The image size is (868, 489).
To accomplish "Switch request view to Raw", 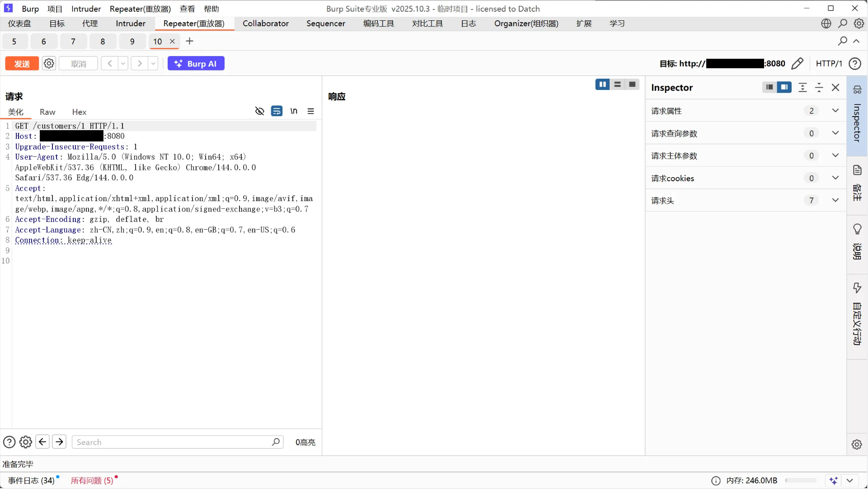I will 47,112.
